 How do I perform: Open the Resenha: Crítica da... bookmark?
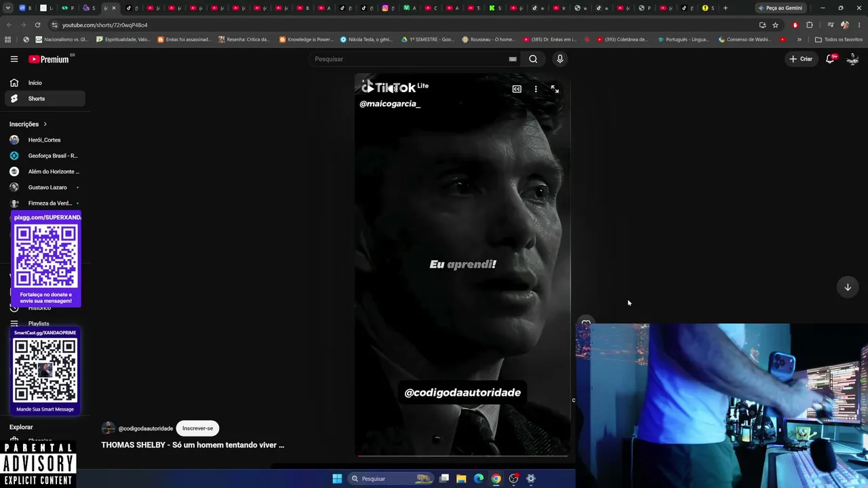pos(245,39)
